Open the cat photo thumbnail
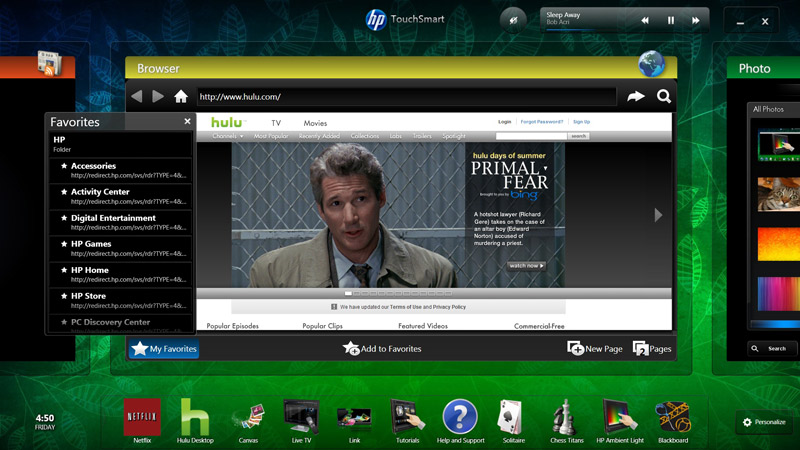The height and width of the screenshot is (450, 800). click(x=779, y=194)
